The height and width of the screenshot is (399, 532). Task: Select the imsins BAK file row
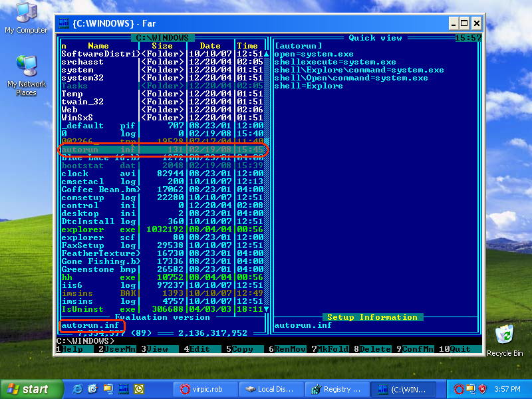(162, 293)
